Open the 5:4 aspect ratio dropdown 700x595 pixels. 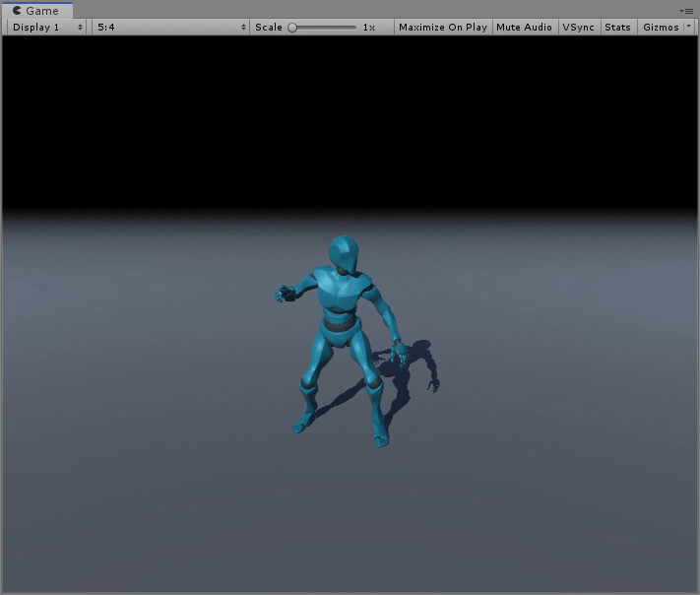coord(170,28)
